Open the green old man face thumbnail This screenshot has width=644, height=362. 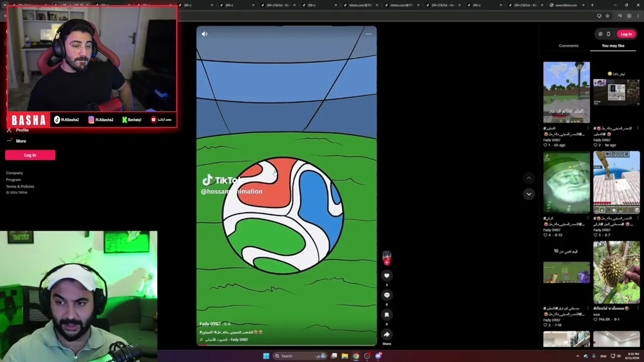coord(567,183)
